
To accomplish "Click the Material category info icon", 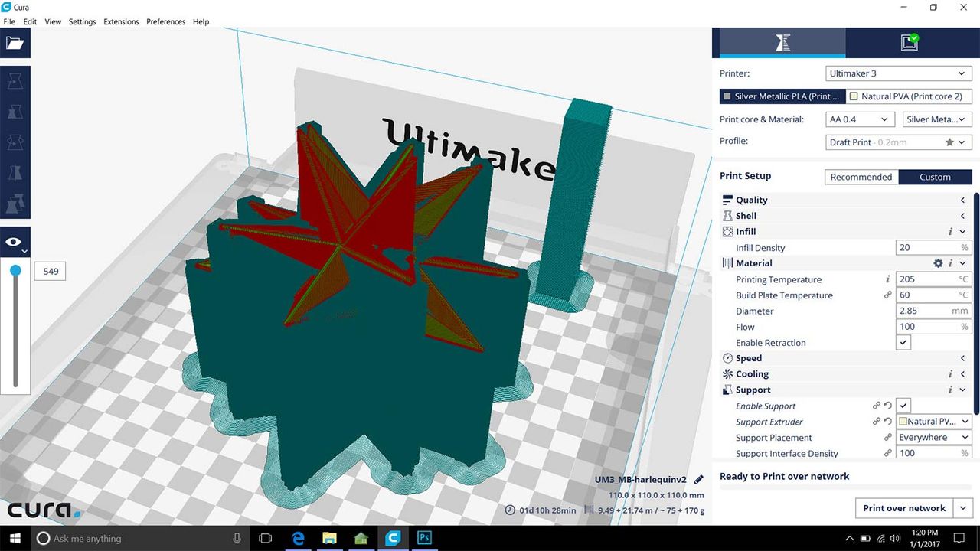I will click(x=950, y=263).
